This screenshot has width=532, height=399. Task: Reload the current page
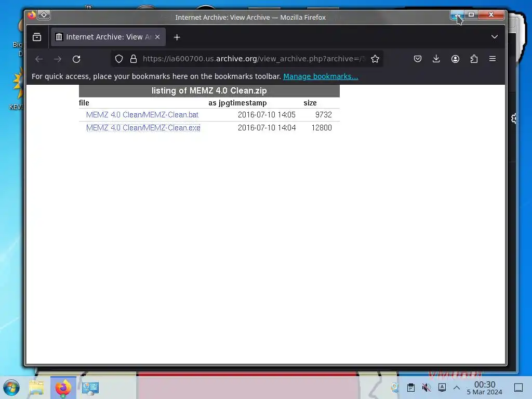(76, 59)
